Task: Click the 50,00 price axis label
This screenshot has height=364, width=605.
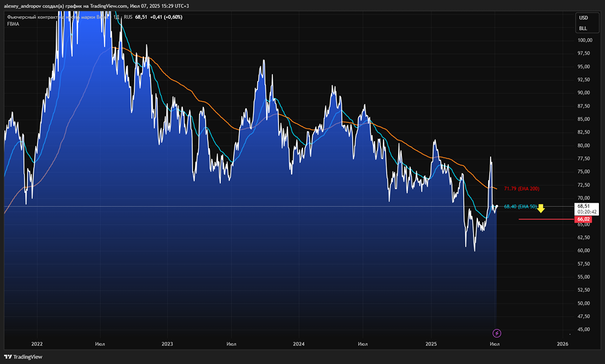Action: (x=584, y=303)
